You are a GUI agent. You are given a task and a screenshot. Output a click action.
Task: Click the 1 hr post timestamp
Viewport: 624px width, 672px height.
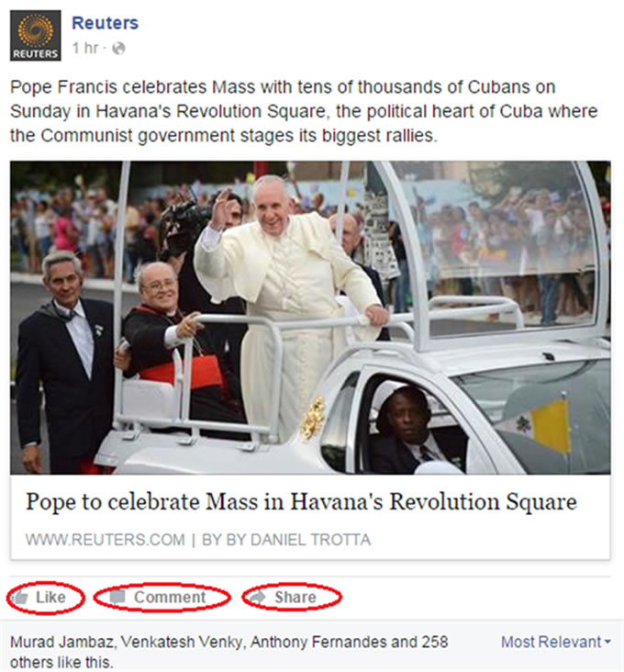[x=85, y=48]
